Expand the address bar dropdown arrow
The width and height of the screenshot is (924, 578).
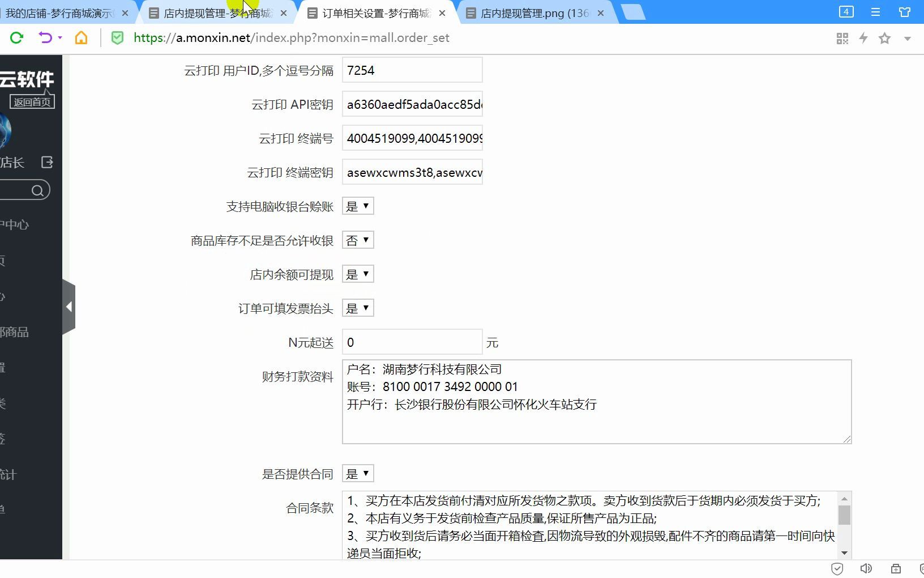coord(908,39)
